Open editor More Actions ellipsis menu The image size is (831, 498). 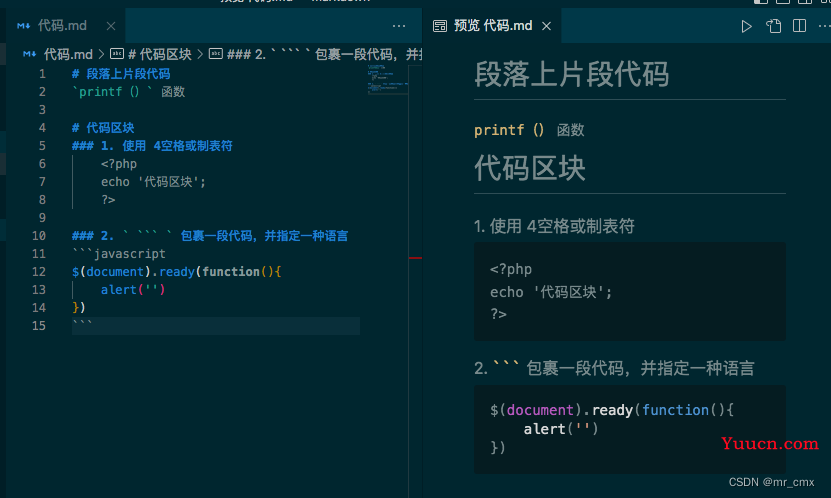pos(399,26)
